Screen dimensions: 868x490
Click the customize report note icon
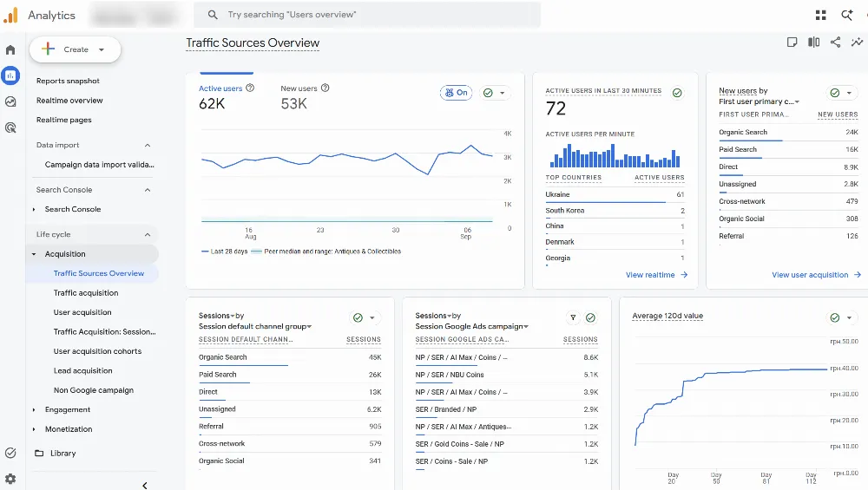(x=792, y=42)
